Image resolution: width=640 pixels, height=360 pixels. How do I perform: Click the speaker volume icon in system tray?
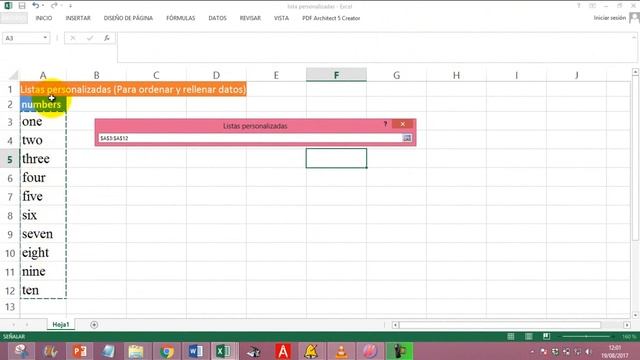(x=588, y=351)
